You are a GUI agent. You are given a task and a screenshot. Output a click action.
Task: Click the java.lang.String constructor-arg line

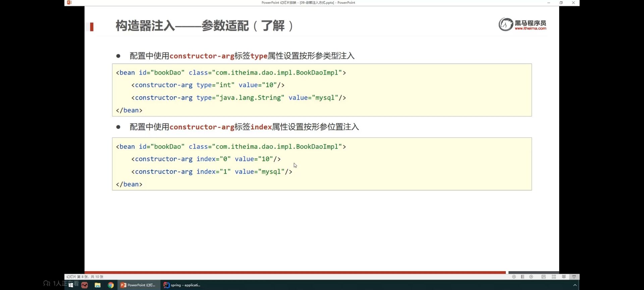pos(238,98)
